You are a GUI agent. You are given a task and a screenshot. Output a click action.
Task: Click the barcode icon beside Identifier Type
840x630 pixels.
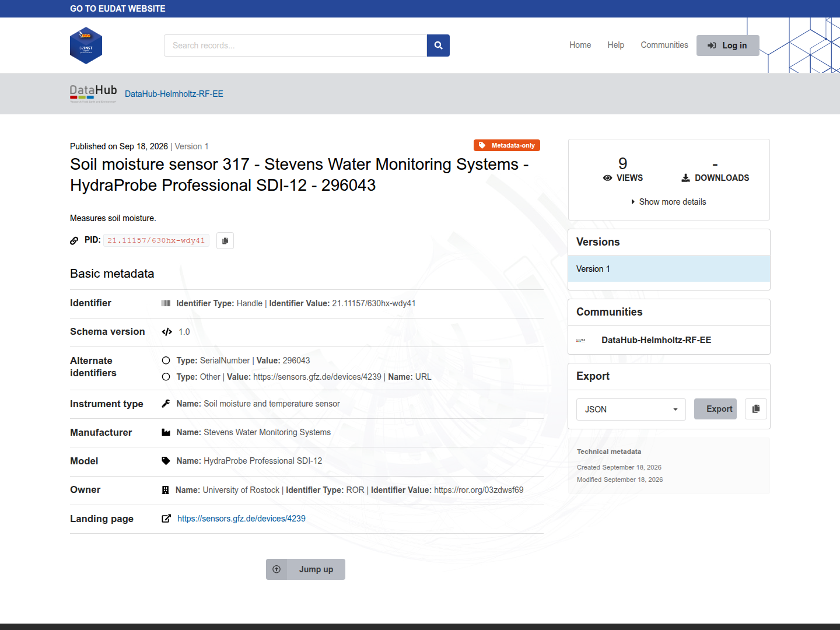[166, 303]
